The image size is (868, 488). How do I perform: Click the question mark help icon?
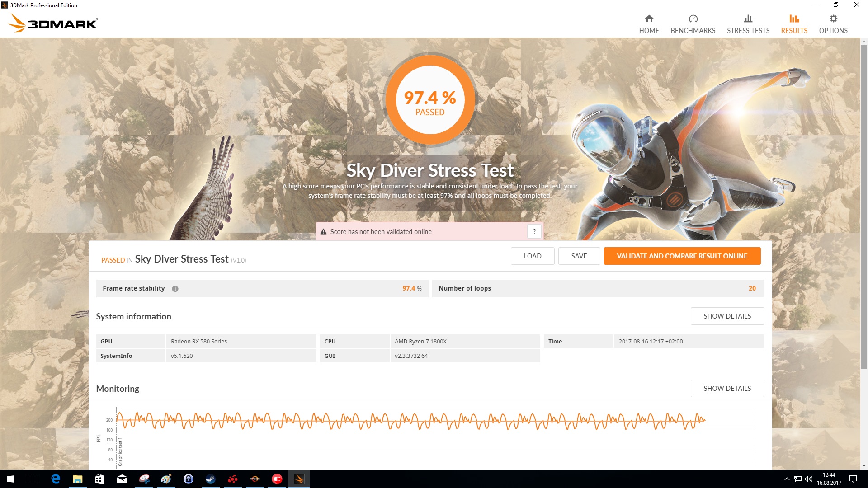(x=534, y=231)
